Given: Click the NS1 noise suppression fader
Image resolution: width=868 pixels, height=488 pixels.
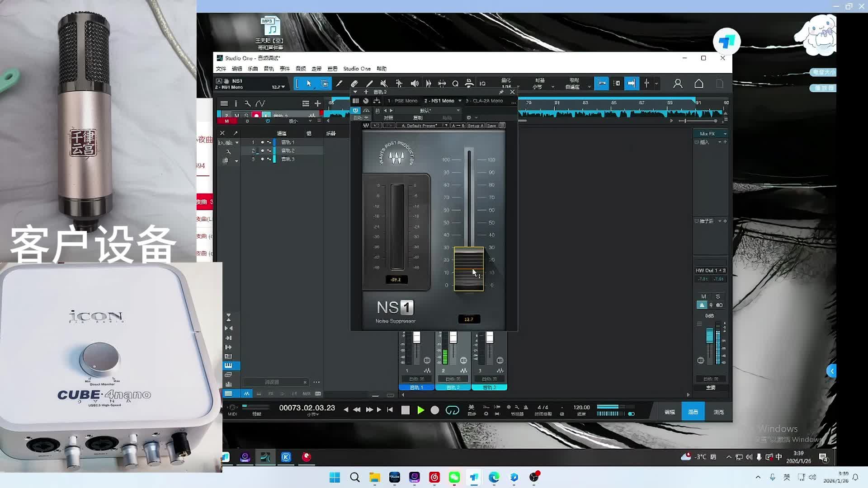Looking at the screenshot, I should (469, 268).
